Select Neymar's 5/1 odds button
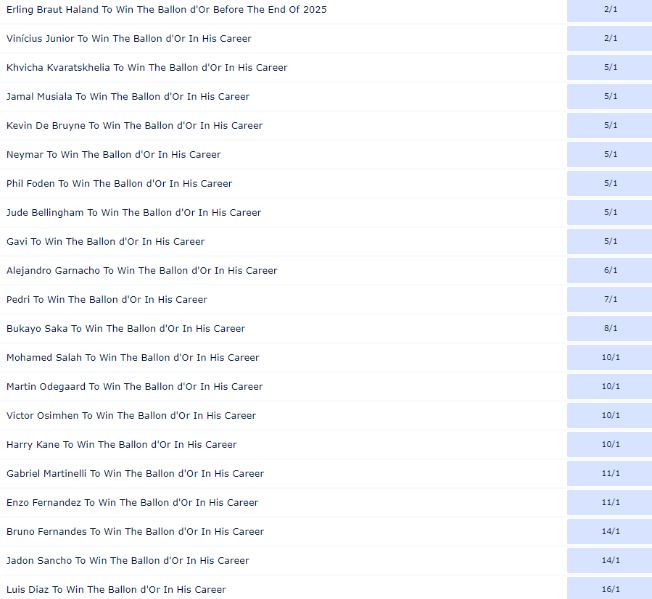Screen dimensions: 652x599 (x=610, y=154)
